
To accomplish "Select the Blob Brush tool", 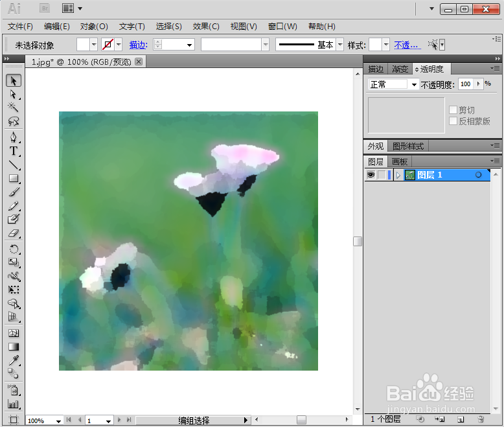I will tap(14, 219).
